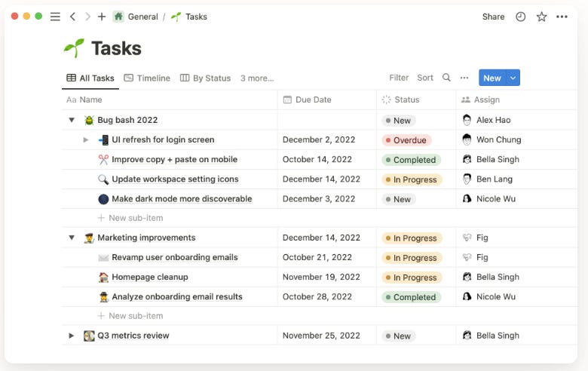Go back with the left arrow

point(73,17)
